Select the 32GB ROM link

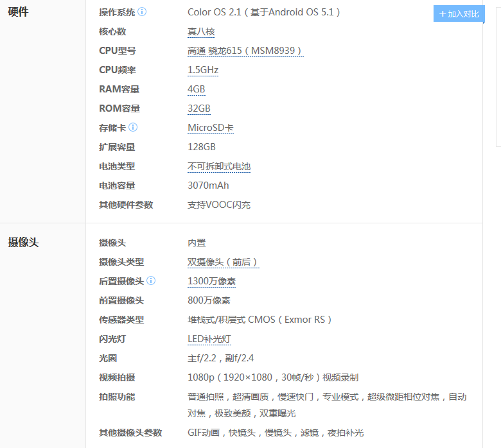pos(198,108)
